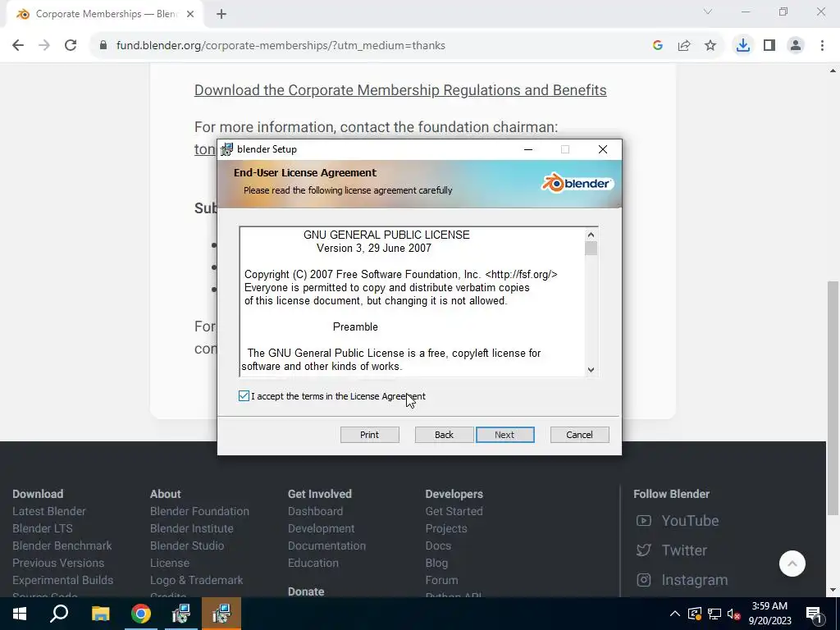Viewport: 840px width, 630px height.
Task: Go forward in Chrome browser
Action: pos(44,46)
